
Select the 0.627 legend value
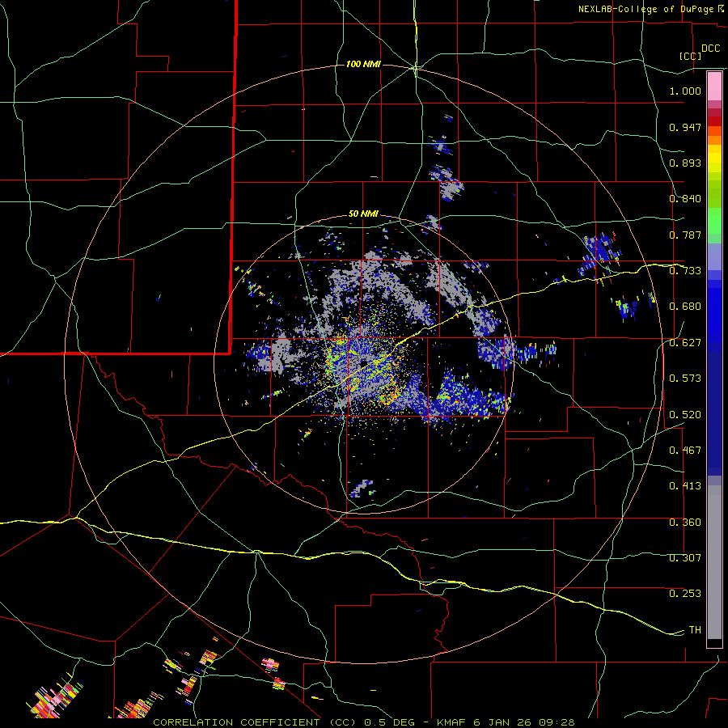click(685, 343)
